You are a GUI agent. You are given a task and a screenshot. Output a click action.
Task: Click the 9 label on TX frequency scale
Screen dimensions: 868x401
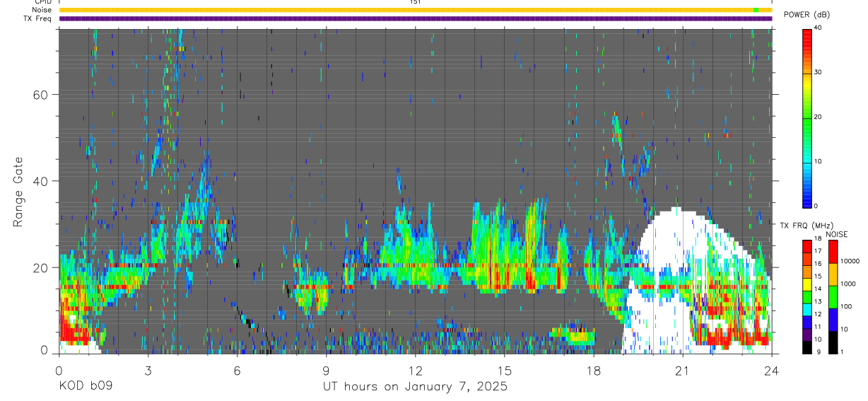817,351
